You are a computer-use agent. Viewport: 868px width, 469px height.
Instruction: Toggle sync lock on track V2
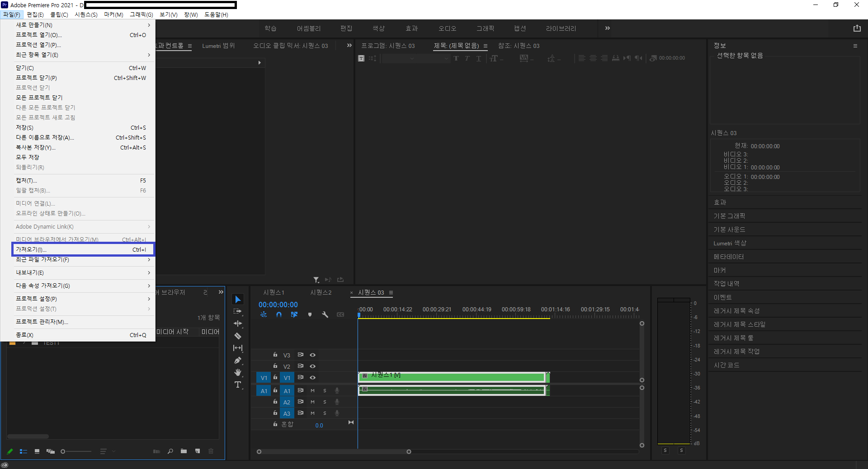(x=301, y=366)
